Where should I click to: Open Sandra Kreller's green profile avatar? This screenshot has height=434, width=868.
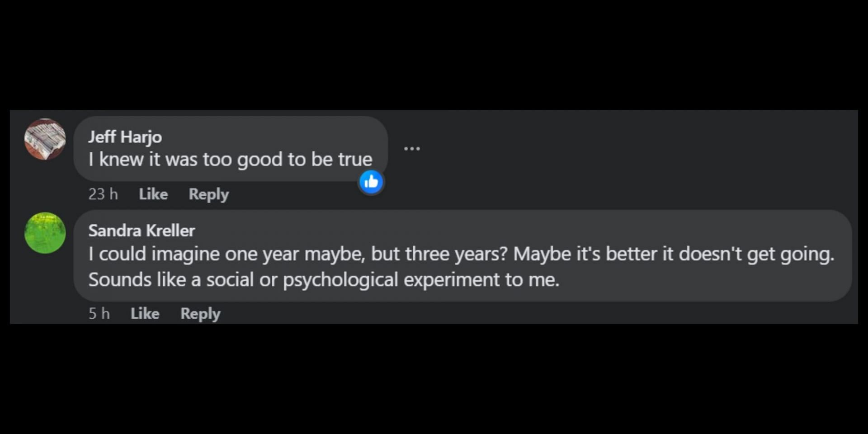[x=45, y=233]
